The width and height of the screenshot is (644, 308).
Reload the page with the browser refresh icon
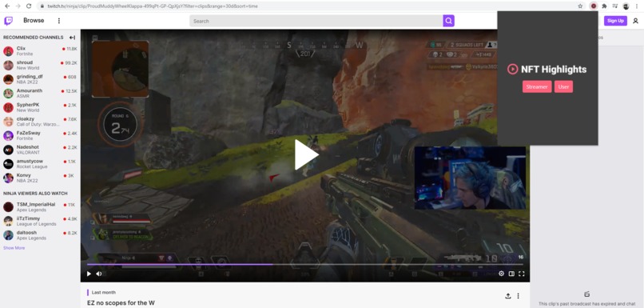(29, 6)
